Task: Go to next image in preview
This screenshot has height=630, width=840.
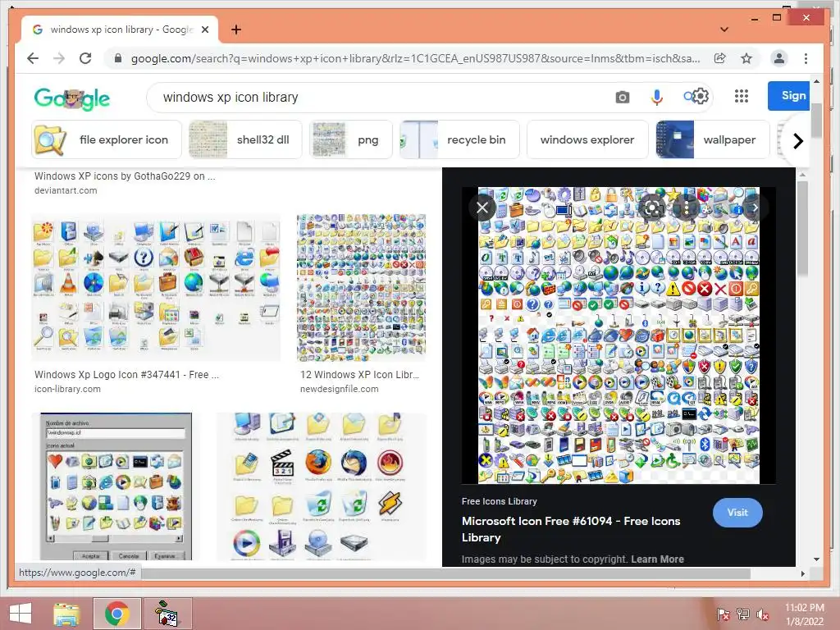Action: 755,208
